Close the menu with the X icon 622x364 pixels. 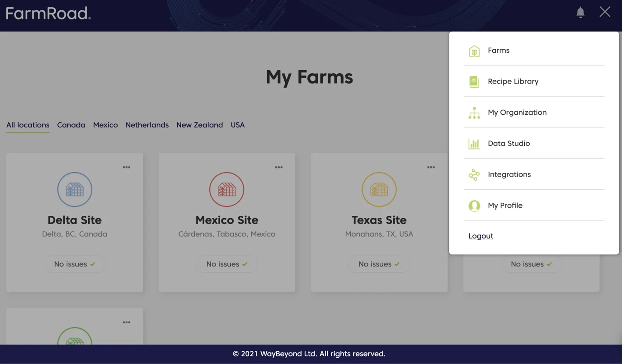pos(605,12)
